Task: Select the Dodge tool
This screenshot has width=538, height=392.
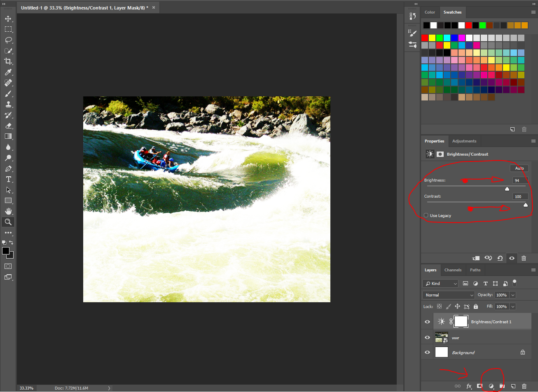Action: 8,158
